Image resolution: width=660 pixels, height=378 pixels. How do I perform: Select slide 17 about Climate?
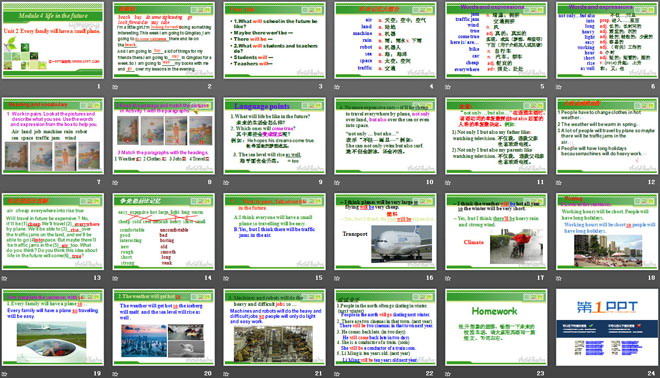(x=496, y=232)
